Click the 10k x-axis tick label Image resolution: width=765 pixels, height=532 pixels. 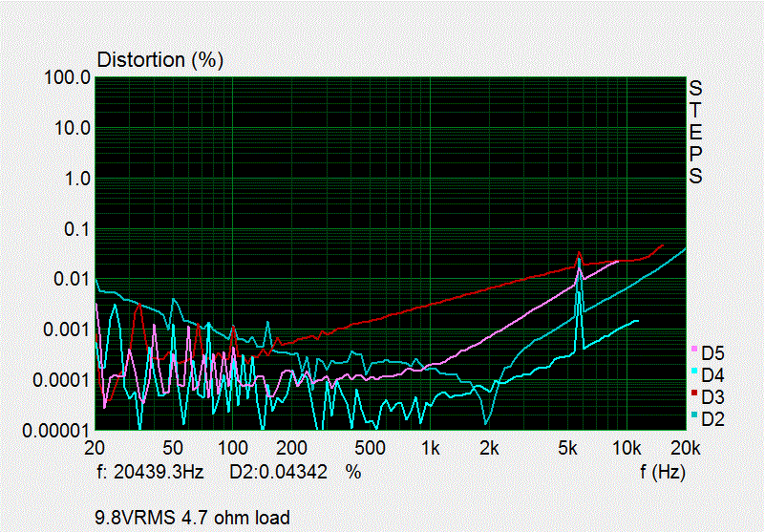pyautogui.click(x=626, y=448)
